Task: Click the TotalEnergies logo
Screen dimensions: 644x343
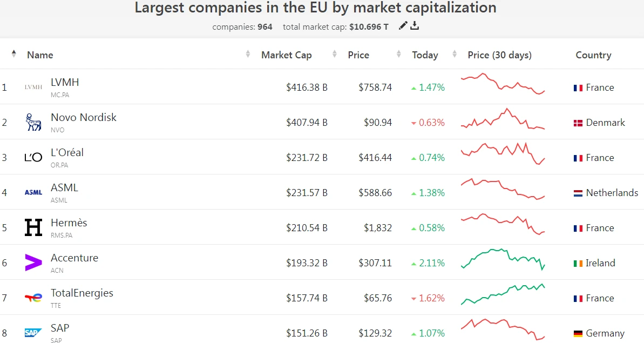Action: [x=33, y=298]
